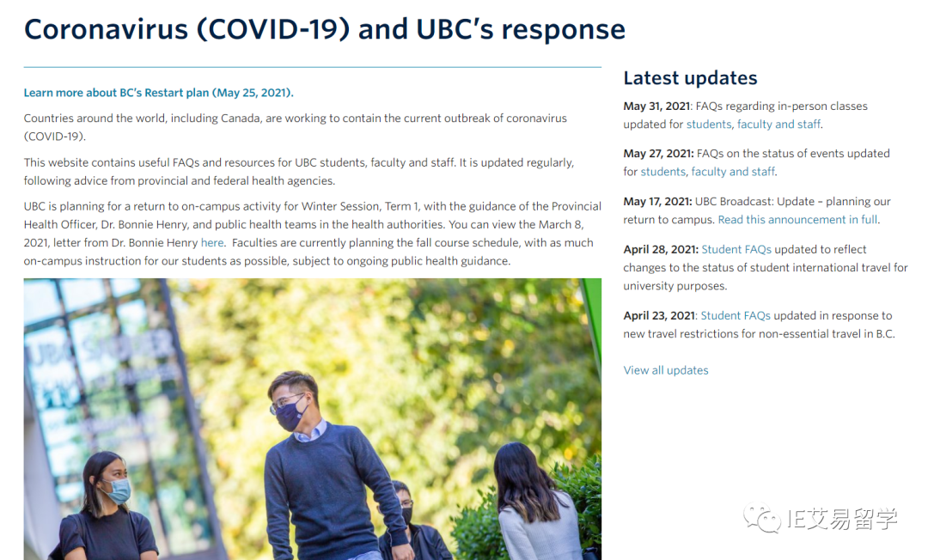Click the 'May 31, 2021' date label

pos(657,106)
